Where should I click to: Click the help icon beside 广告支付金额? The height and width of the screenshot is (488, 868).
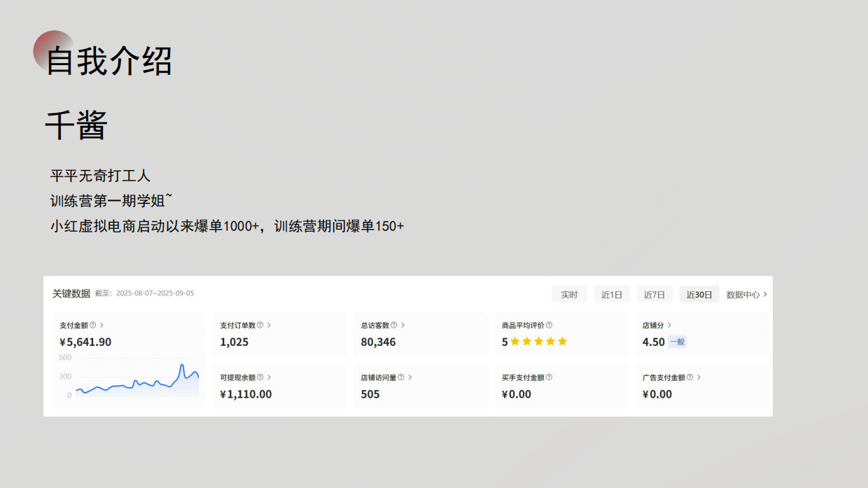(689, 377)
